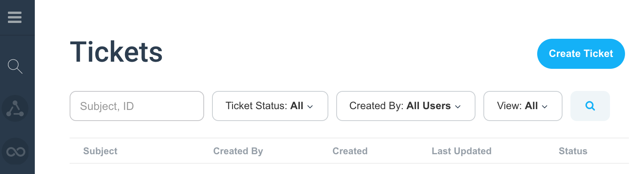Sort tickets by Last Updated column

coord(462,151)
